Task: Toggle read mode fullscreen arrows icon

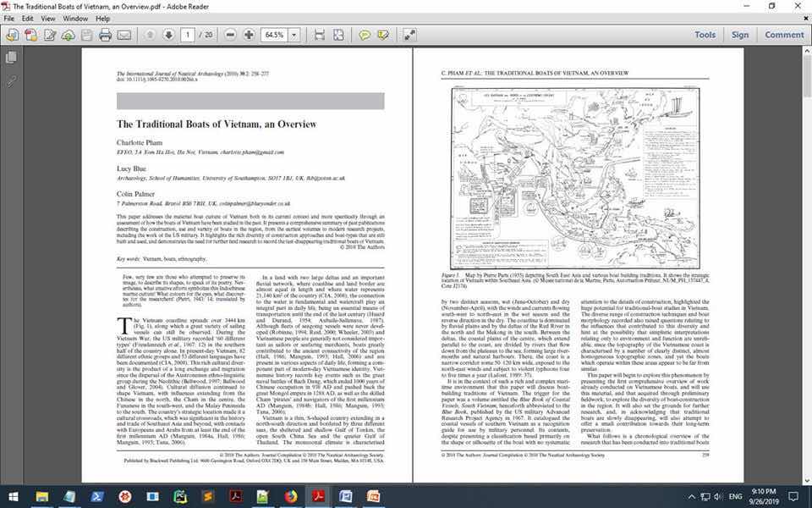Action: (409, 35)
